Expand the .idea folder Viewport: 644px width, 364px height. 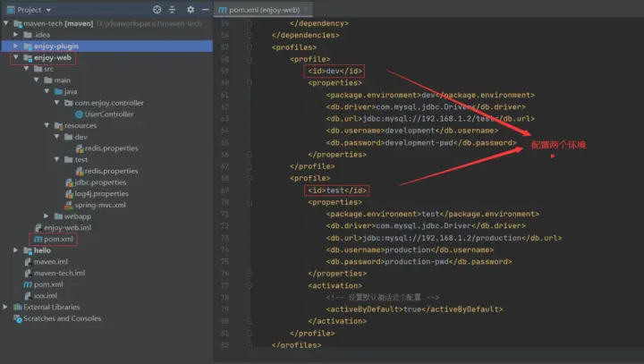point(15,35)
